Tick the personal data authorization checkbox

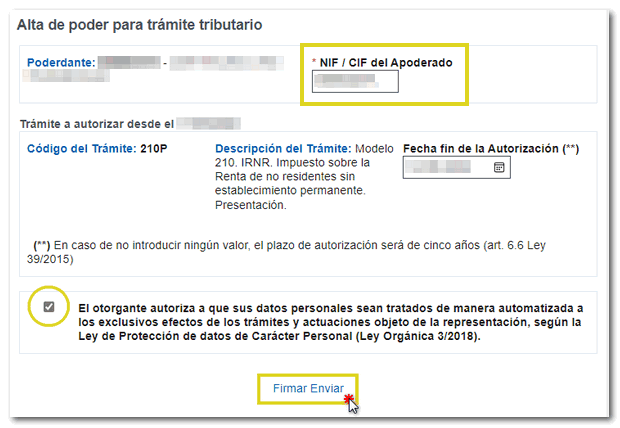tap(49, 306)
